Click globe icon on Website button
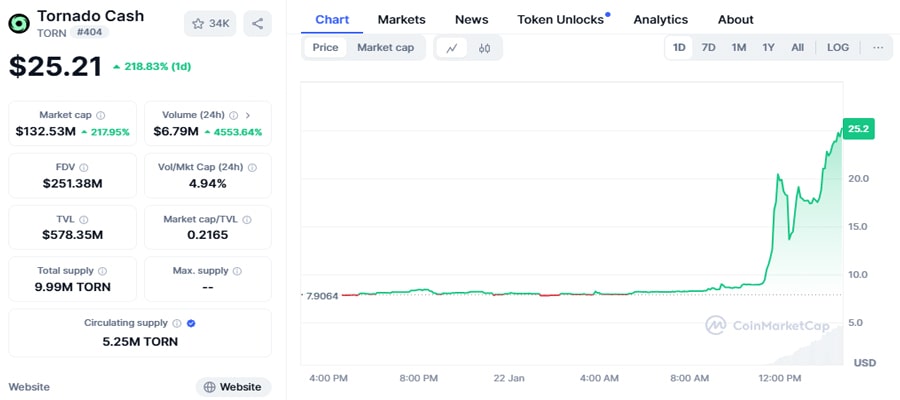This screenshot has width=900, height=400. pos(210,387)
